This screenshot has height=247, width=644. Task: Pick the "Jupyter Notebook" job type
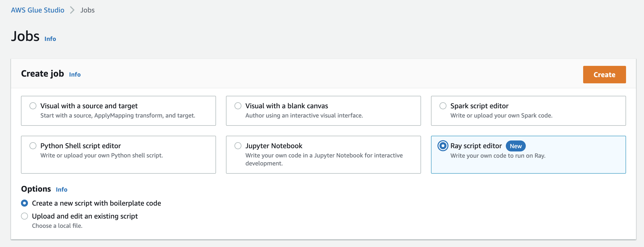(x=238, y=146)
